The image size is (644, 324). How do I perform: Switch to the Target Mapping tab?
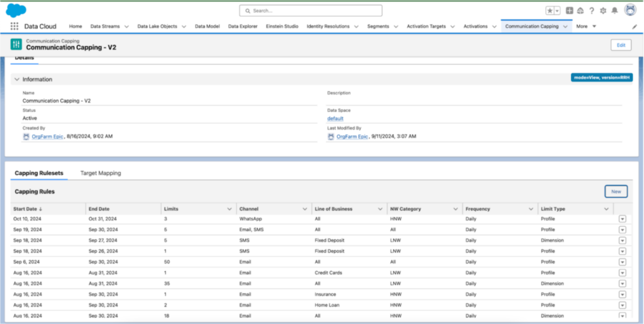click(x=101, y=173)
